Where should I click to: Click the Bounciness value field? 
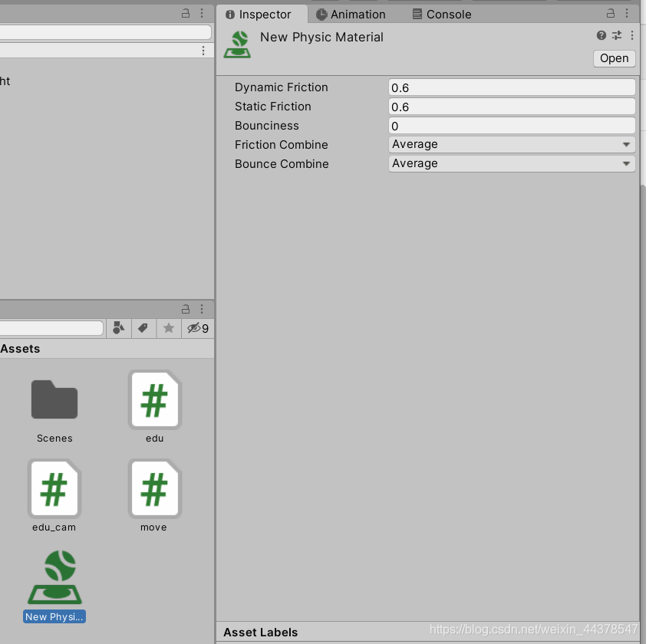pyautogui.click(x=512, y=126)
